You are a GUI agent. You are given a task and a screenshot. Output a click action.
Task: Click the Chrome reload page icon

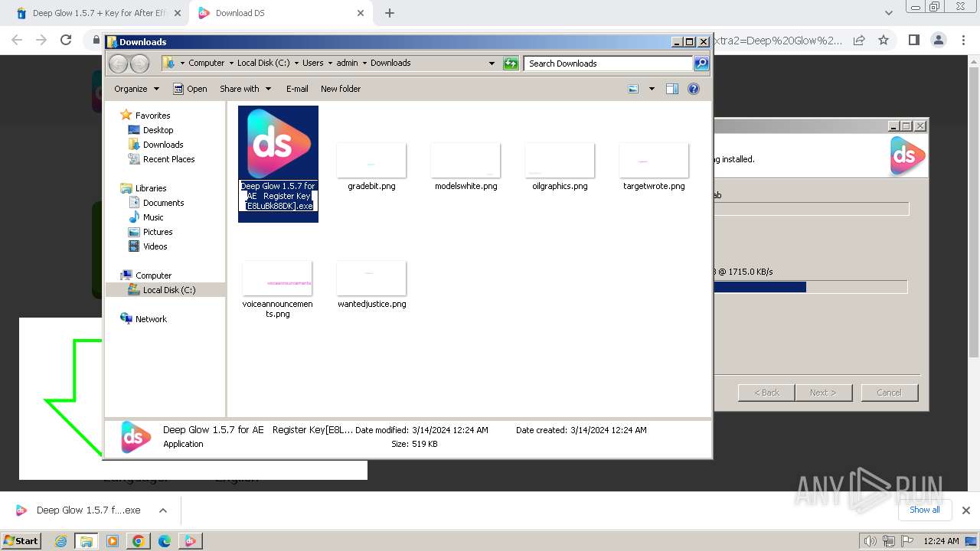click(x=66, y=40)
